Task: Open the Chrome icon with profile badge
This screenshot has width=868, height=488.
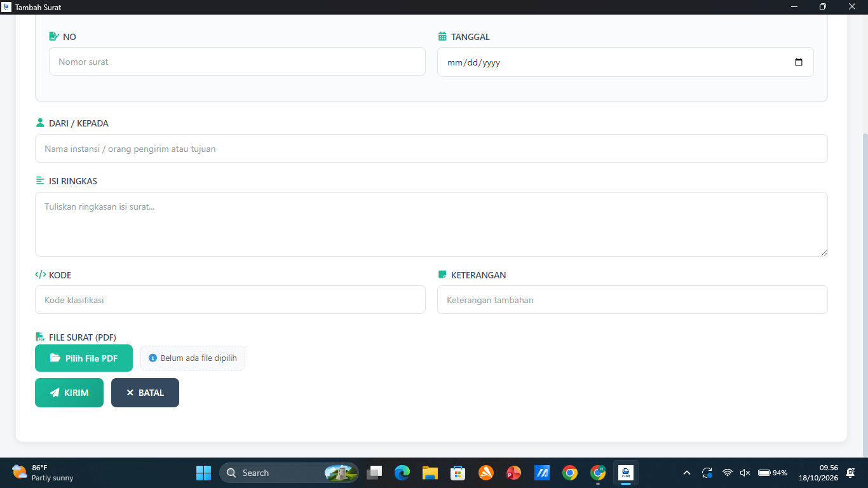Action: coord(598,473)
